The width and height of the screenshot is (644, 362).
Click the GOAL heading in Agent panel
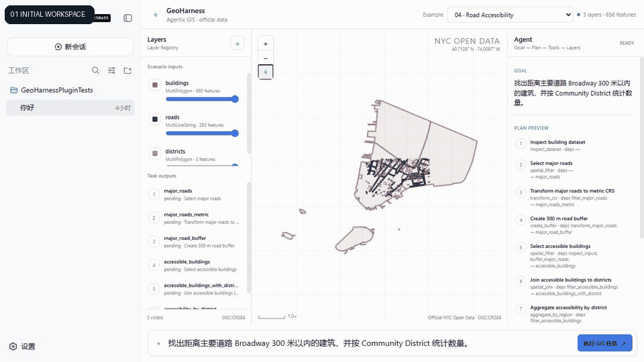(x=521, y=70)
